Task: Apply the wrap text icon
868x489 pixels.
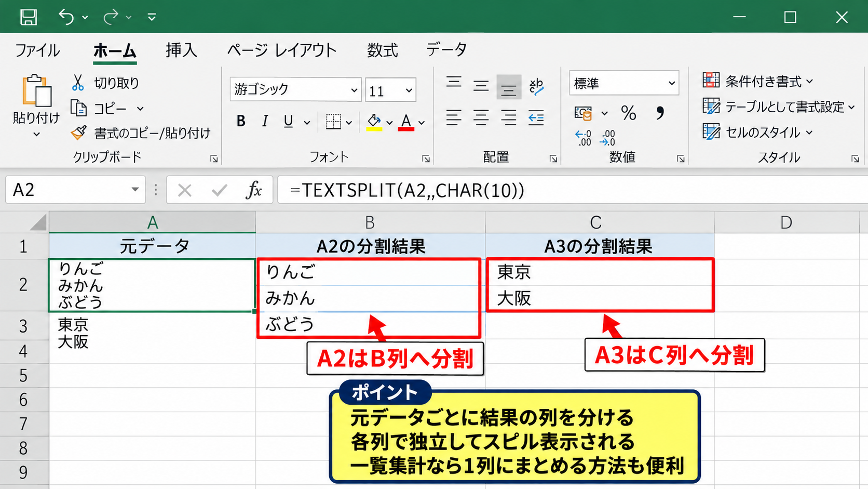Action: pos(536,86)
